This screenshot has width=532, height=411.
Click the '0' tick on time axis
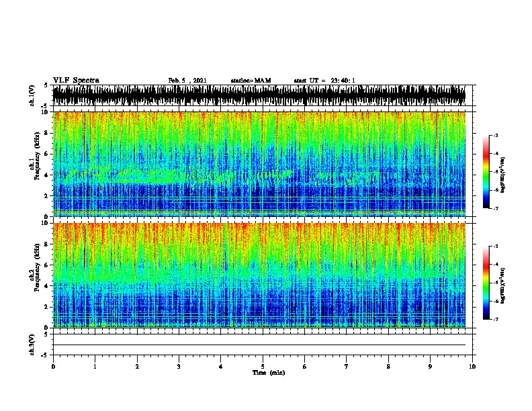pyautogui.click(x=53, y=367)
